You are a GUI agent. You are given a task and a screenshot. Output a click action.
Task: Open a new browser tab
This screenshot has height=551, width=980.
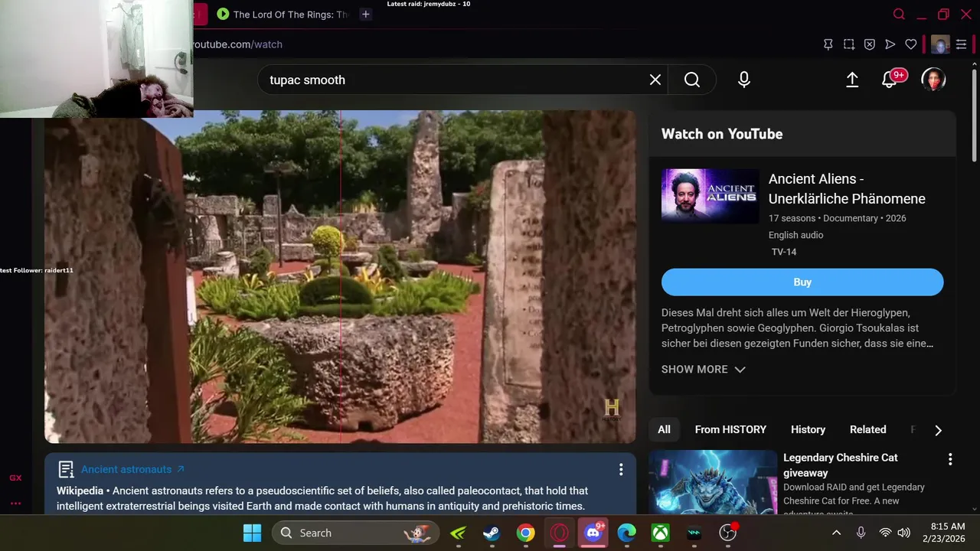click(x=366, y=15)
